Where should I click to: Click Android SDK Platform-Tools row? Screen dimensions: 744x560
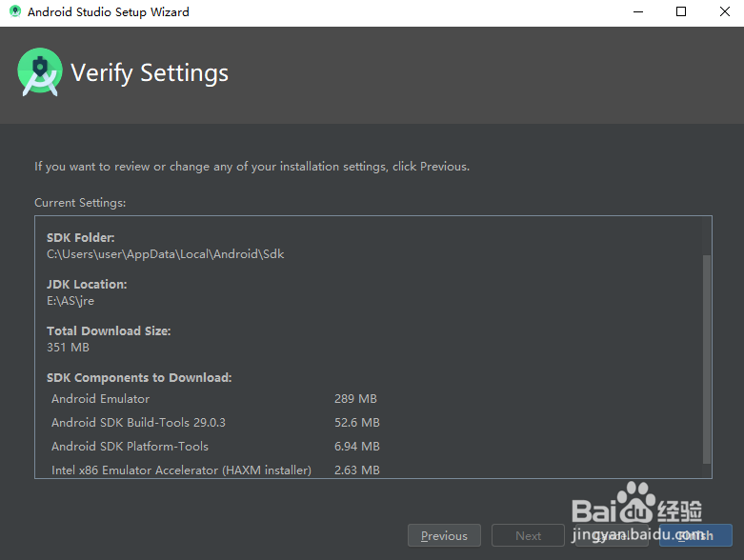point(215,447)
